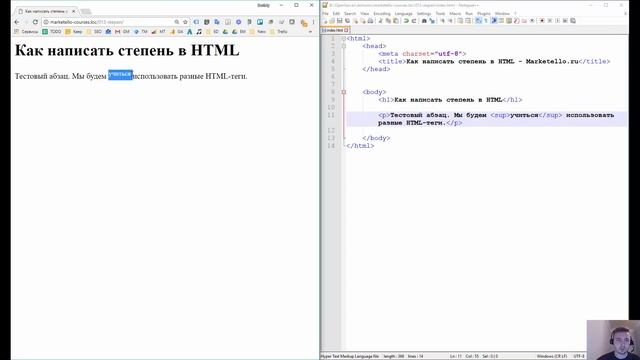This screenshot has width=640, height=360.
Task: Create a new file in Notepad++ toolbar
Action: (325, 20)
